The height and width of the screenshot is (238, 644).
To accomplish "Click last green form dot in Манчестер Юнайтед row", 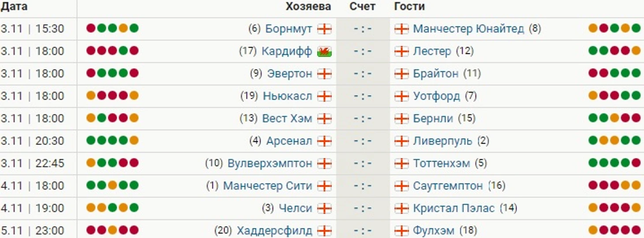I will click(x=636, y=28).
